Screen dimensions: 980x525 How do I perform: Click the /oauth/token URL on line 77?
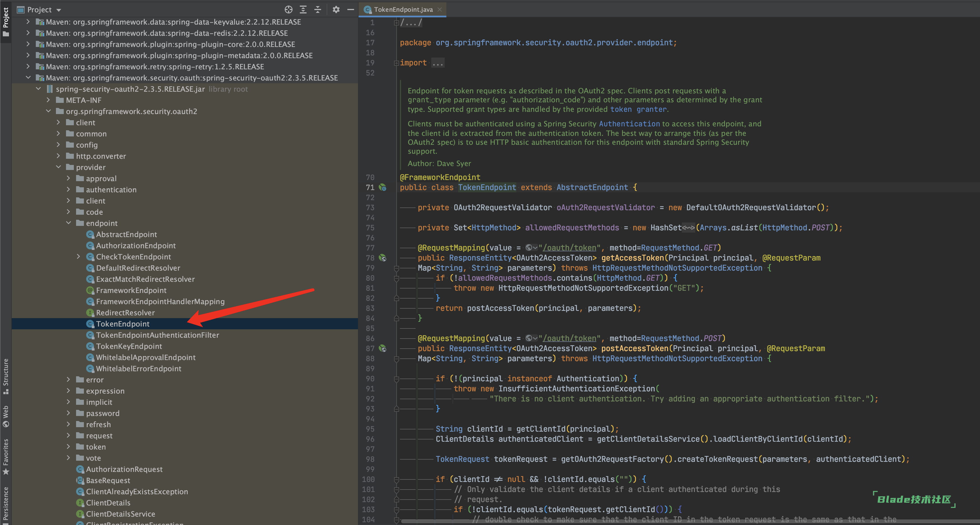(x=569, y=248)
